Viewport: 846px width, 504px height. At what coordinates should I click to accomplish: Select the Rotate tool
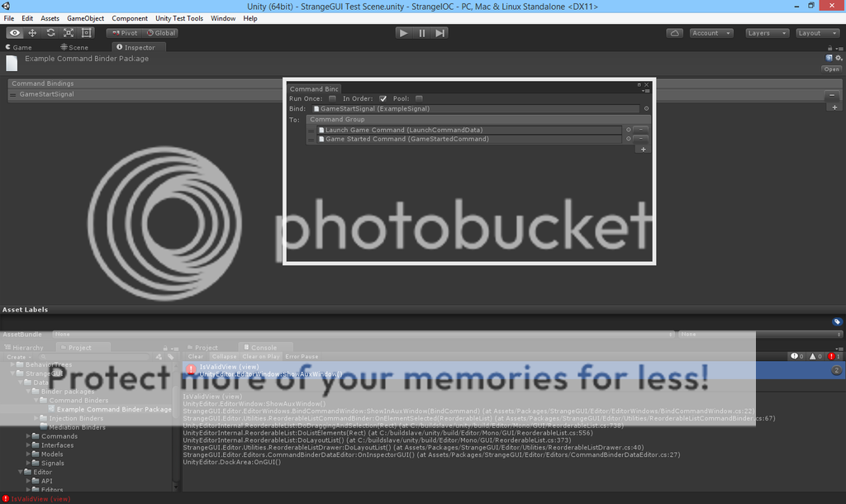click(50, 32)
